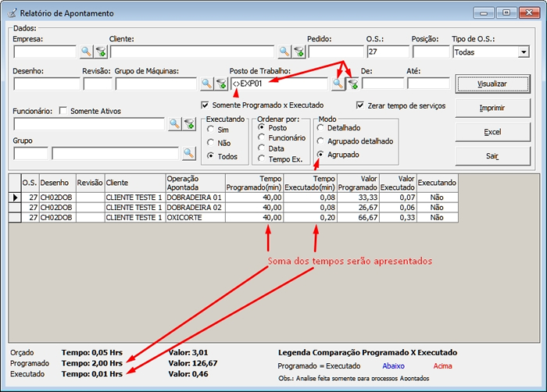Order by Tempo Ex.

[261, 159]
